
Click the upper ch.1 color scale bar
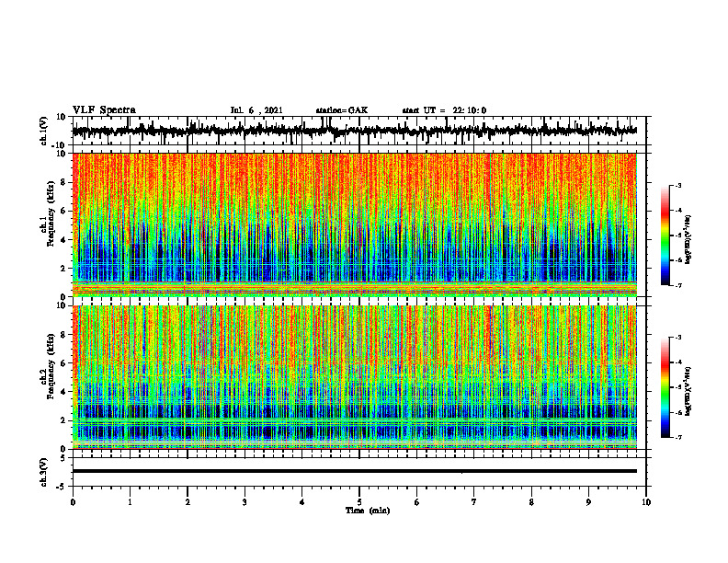click(x=665, y=236)
